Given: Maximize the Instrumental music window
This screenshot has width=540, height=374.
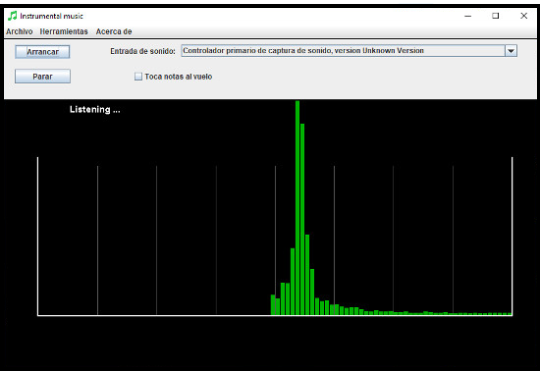Looking at the screenshot, I should point(496,16).
